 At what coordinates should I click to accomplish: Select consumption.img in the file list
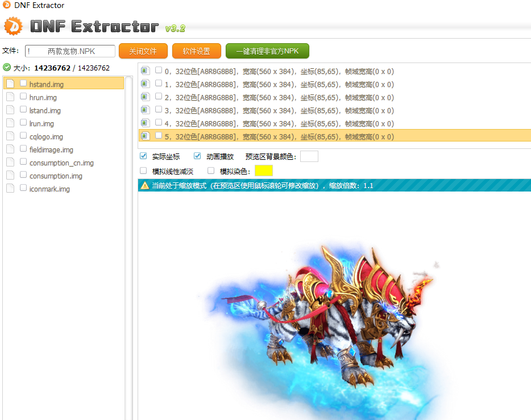tap(56, 176)
